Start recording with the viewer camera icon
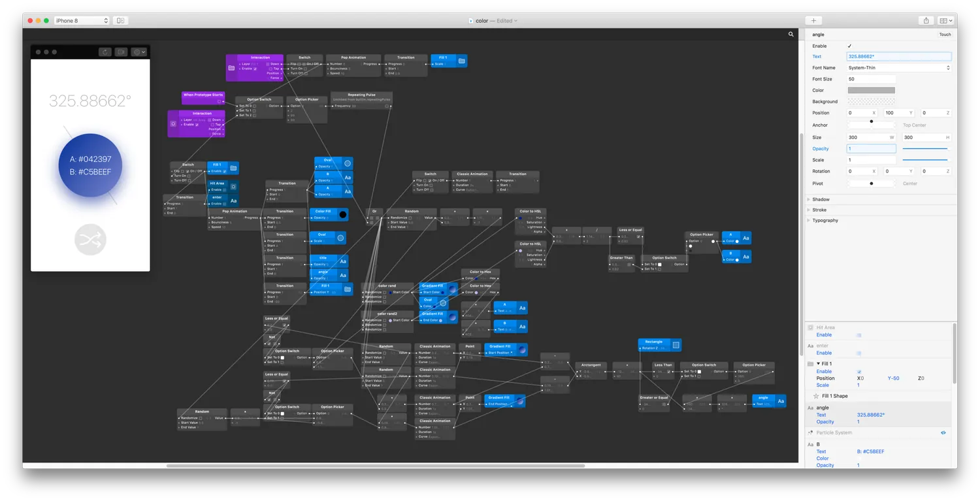 pos(122,52)
